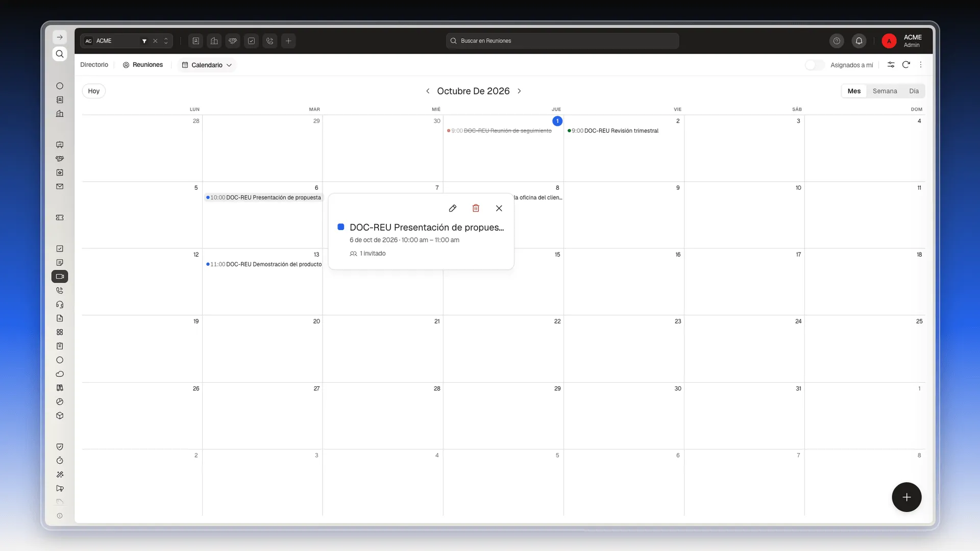Click the floating add meeting plus button
Viewport: 980px width, 551px height.
[x=906, y=497]
